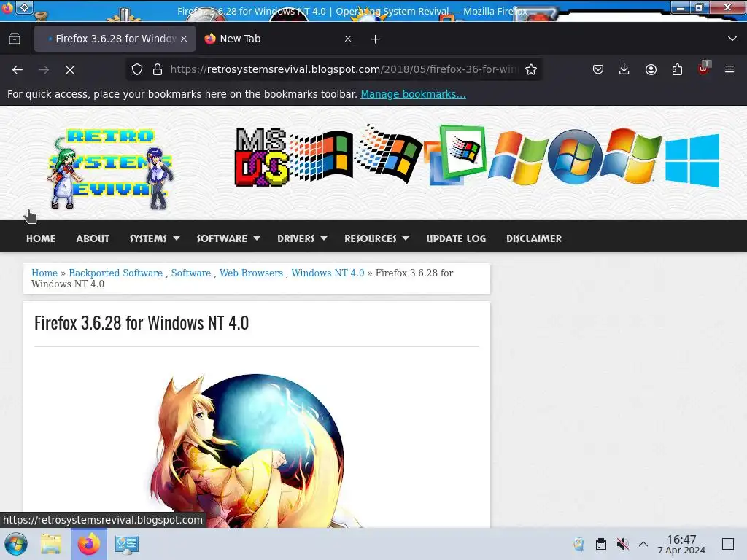This screenshot has width=747, height=560.
Task: Follow the Web Browsers breadcrumb link
Action: (251, 273)
